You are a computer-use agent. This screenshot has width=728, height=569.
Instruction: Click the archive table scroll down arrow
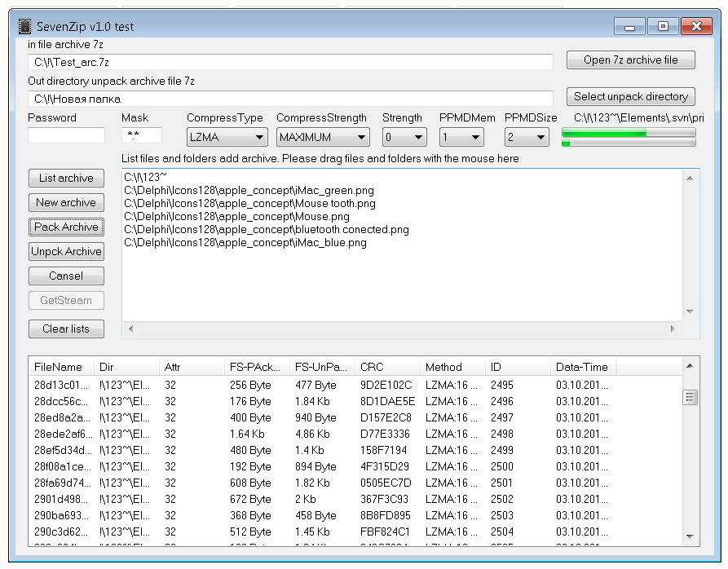point(690,536)
